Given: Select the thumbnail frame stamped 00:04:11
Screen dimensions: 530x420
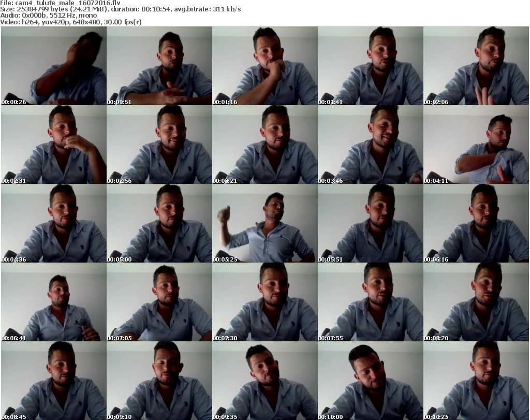Looking at the screenshot, I should (476, 144).
